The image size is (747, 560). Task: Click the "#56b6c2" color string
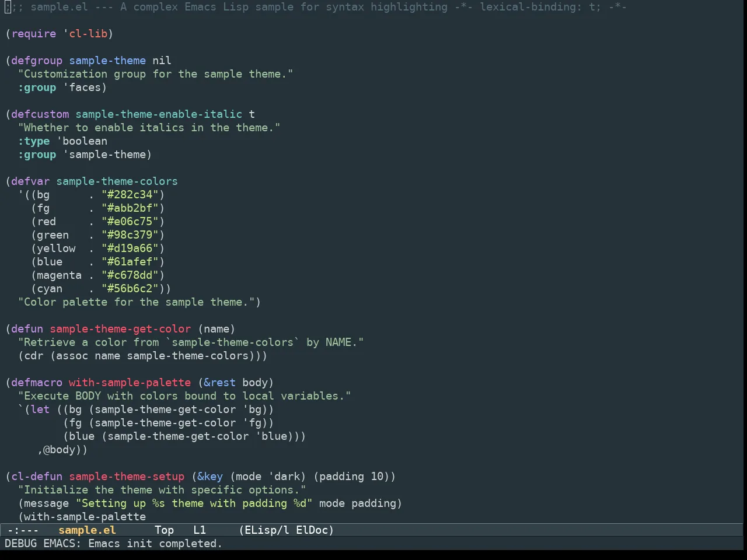pyautogui.click(x=130, y=289)
